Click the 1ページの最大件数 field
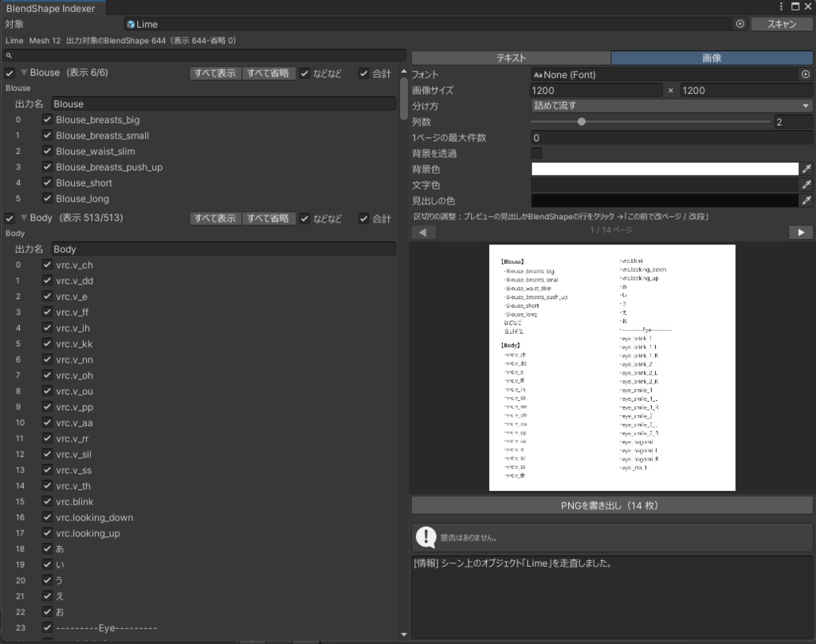 pos(671,137)
